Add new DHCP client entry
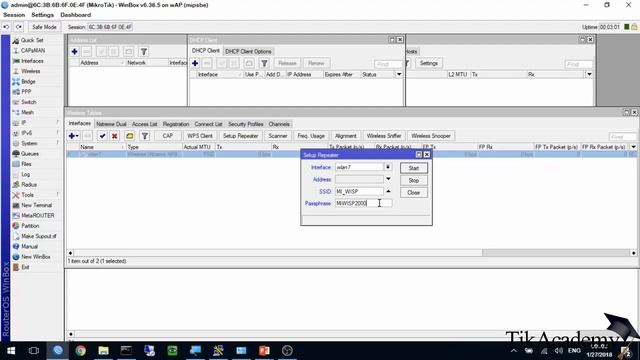This screenshot has height=360, width=640. pos(195,63)
